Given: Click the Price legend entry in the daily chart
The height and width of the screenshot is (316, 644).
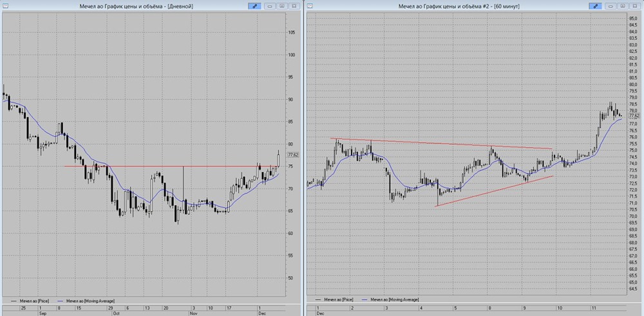Looking at the screenshot, I should tap(31, 301).
